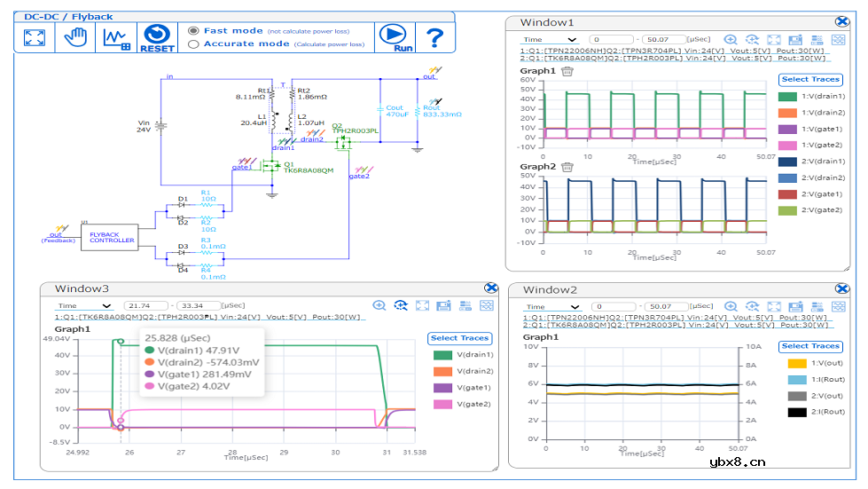Select Accurate mode radio button
Image resolution: width=868 pixels, height=489 pixels.
[194, 43]
